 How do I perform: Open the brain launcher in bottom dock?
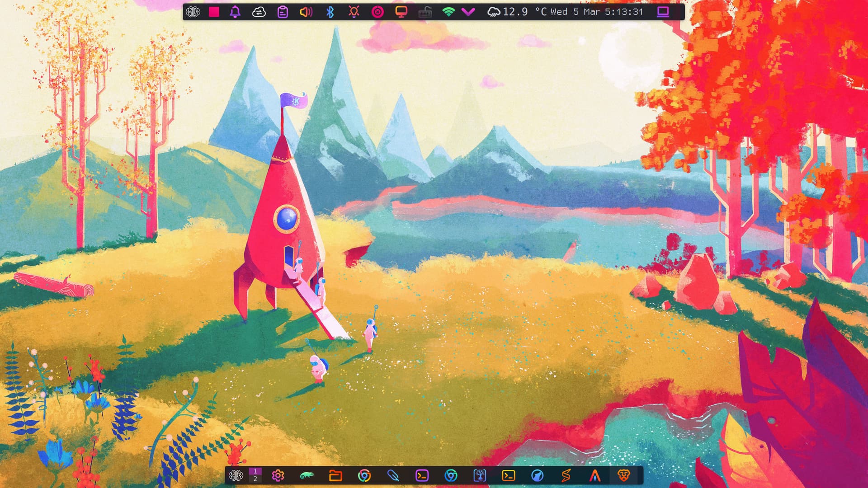pos(236,475)
